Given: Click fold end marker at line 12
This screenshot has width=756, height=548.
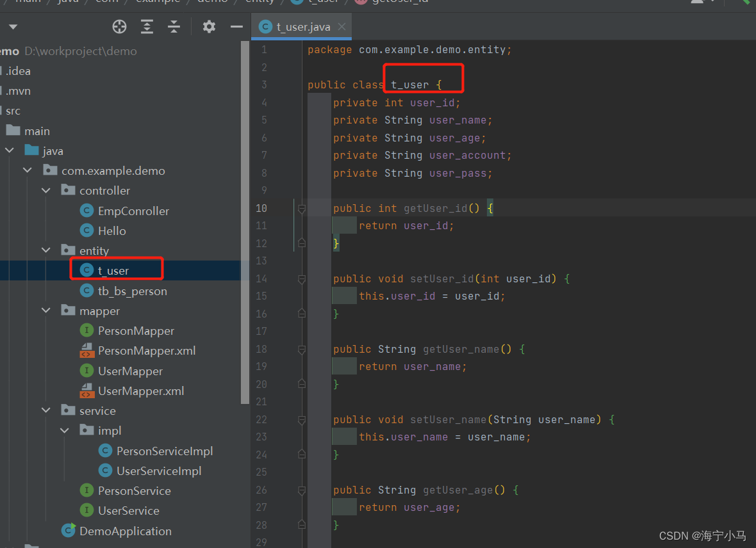Looking at the screenshot, I should pyautogui.click(x=302, y=243).
